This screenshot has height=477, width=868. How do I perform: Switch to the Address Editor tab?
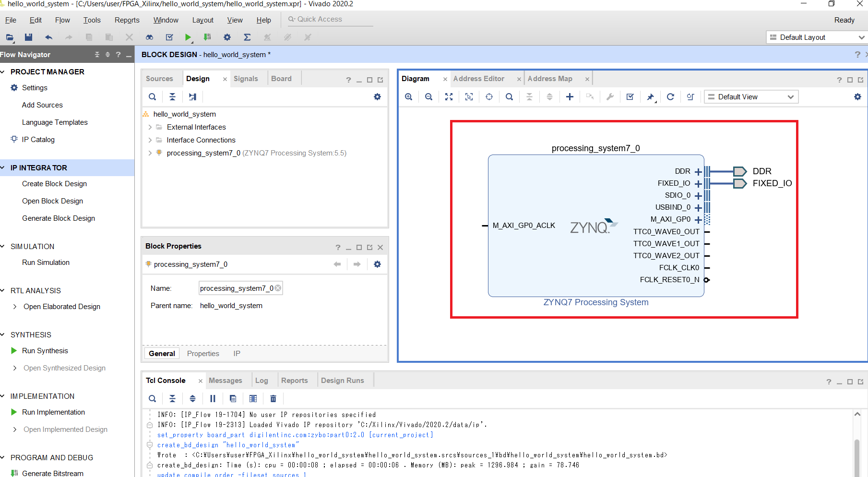(479, 79)
